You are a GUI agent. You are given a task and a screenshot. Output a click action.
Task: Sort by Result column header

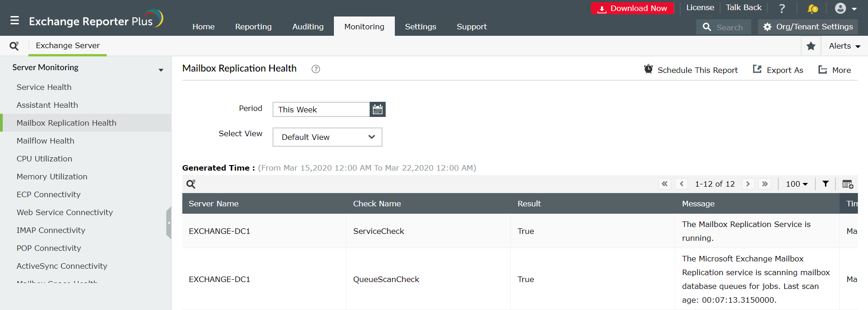point(529,204)
